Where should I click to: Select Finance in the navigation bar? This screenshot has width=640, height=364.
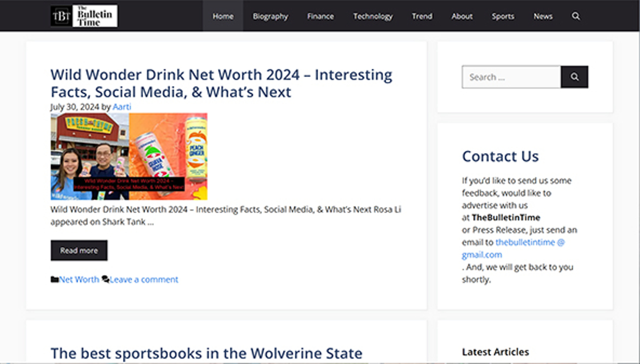320,16
